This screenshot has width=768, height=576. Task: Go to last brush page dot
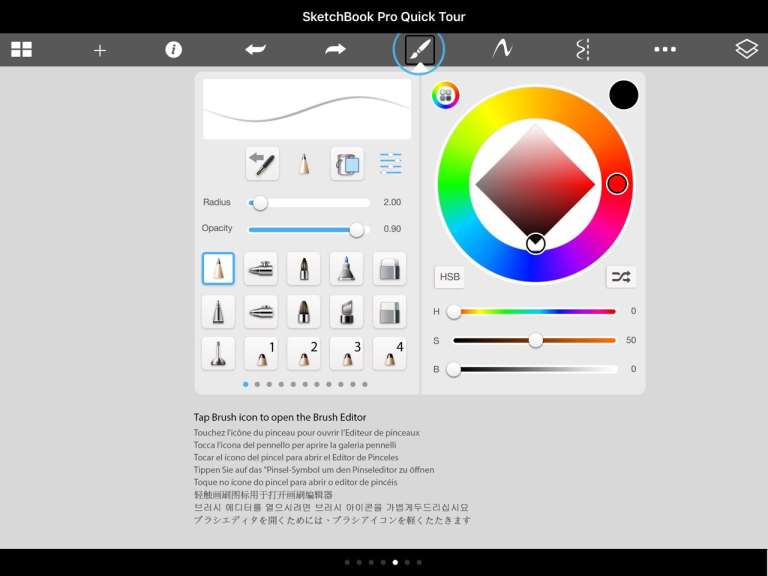coord(365,384)
